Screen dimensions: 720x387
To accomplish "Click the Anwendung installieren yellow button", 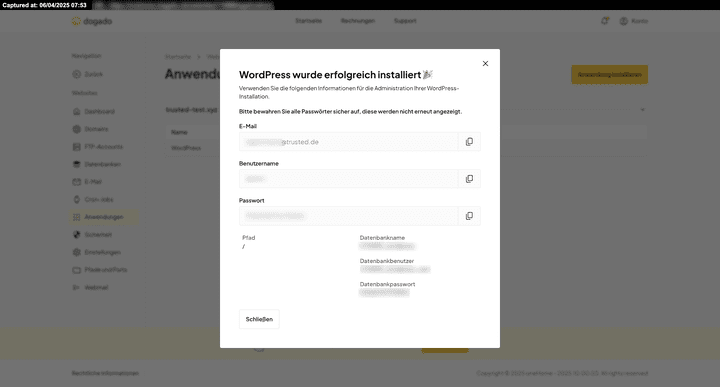I will pyautogui.click(x=609, y=74).
